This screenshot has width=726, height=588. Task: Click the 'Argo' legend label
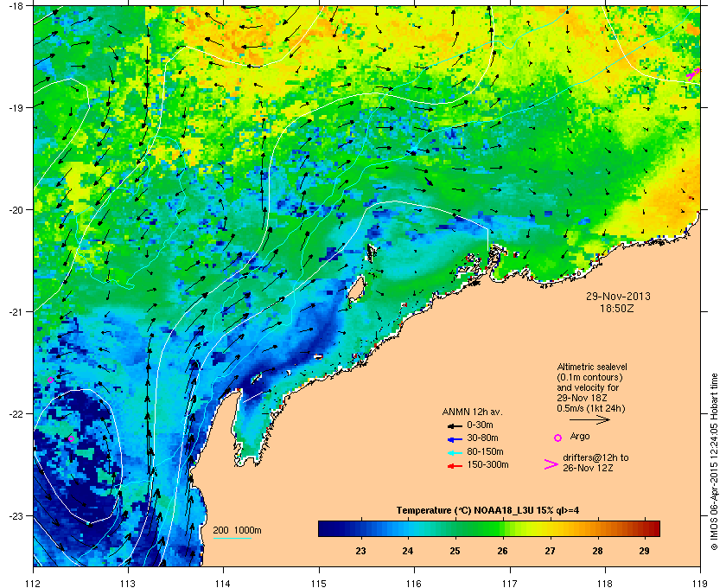pos(580,436)
